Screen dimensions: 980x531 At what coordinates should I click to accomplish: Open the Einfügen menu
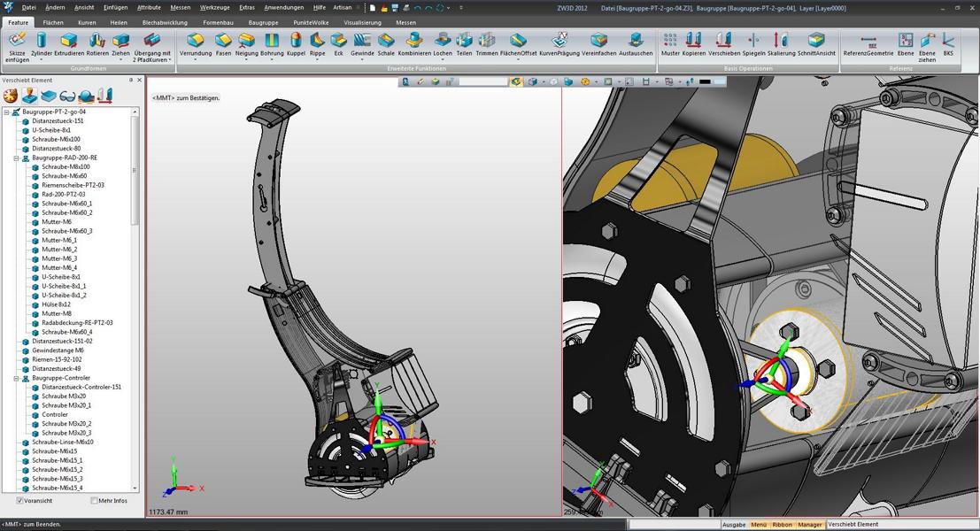coord(115,7)
